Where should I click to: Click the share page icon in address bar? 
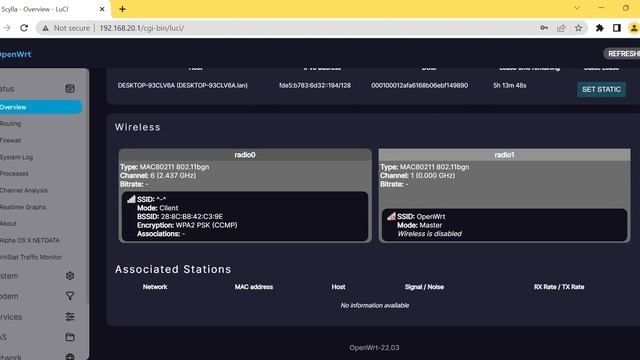point(561,28)
